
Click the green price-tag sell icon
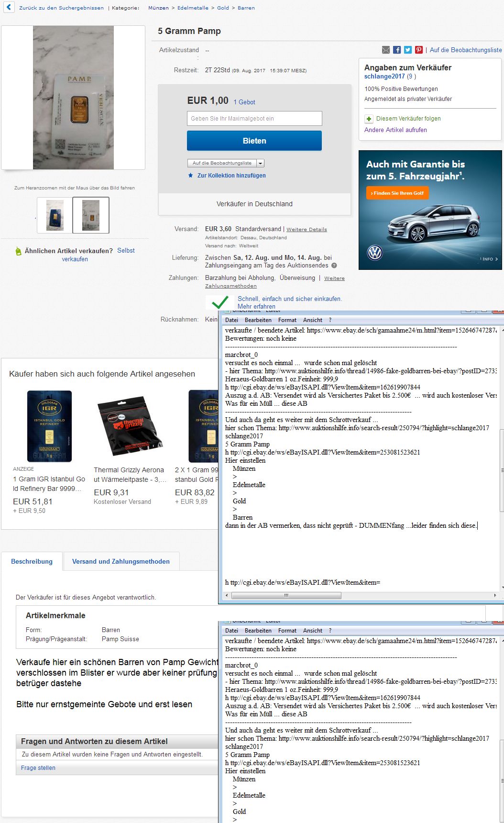(19, 251)
